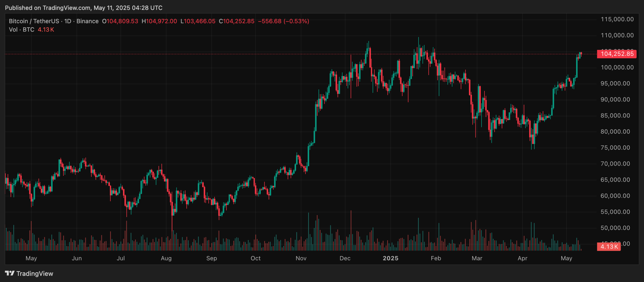Click the Vol · BTC indicator label
Viewport: 644px width, 282px height.
click(x=21, y=30)
